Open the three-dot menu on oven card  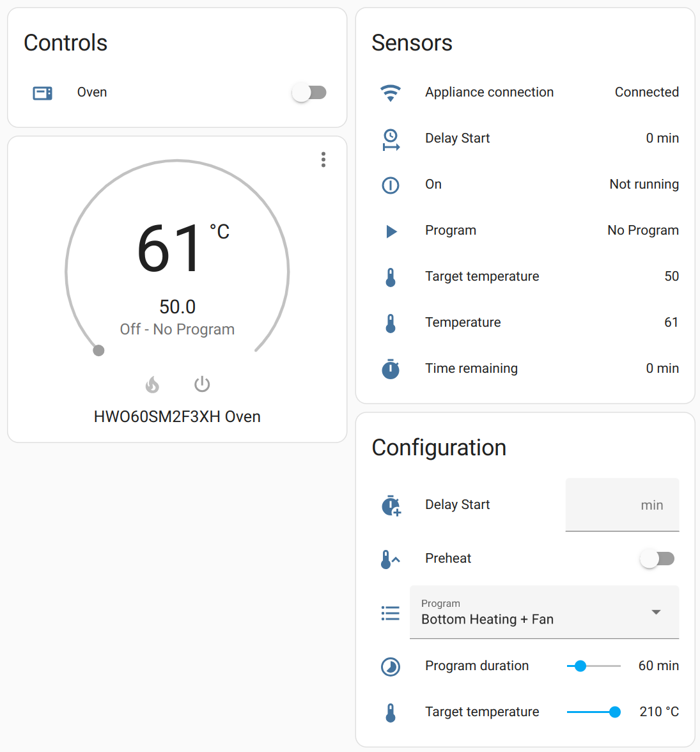tap(323, 159)
